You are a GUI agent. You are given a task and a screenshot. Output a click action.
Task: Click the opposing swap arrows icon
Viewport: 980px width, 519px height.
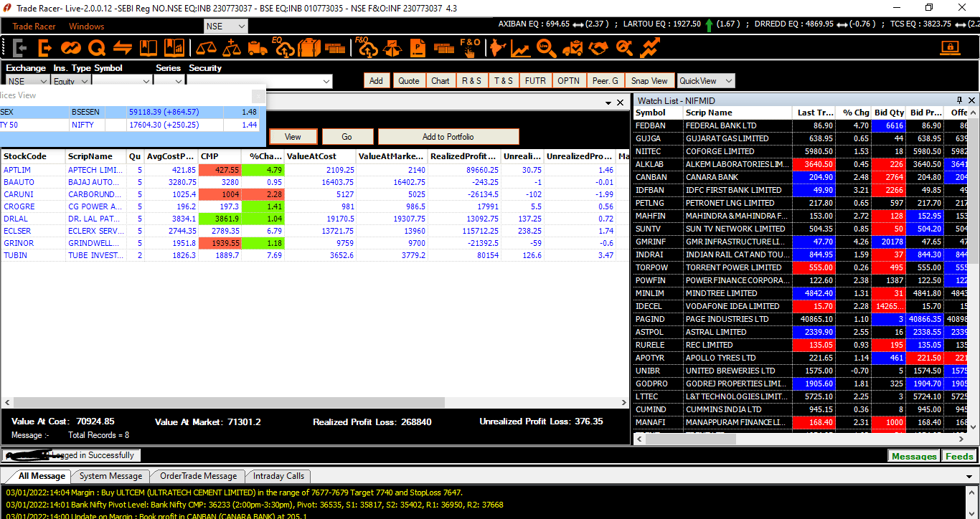tap(123, 48)
